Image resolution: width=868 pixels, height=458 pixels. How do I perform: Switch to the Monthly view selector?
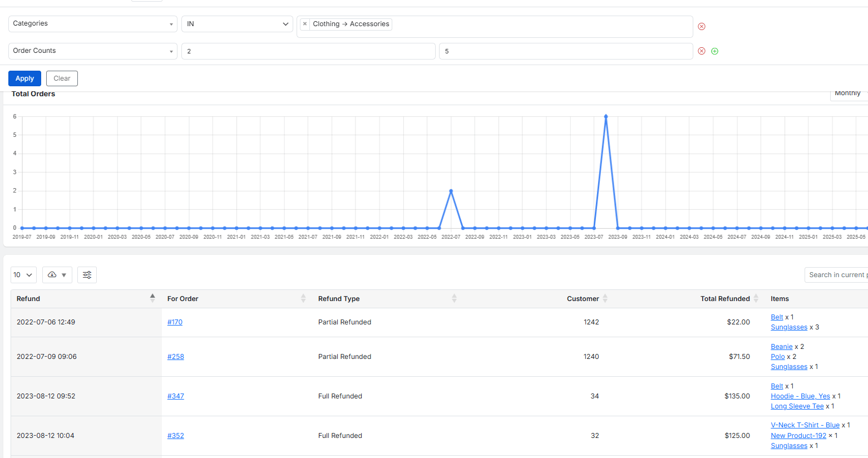click(x=848, y=93)
